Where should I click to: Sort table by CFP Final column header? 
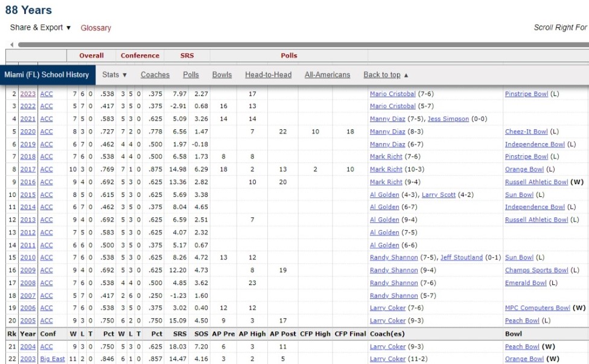(350, 334)
